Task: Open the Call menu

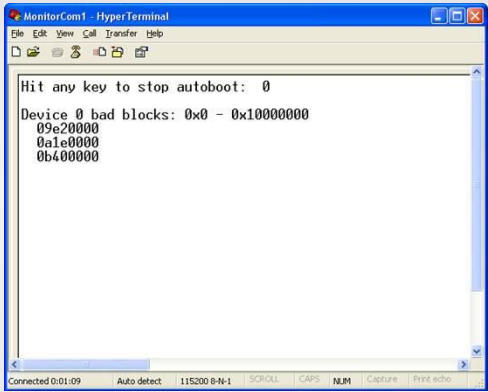Action: 89,34
